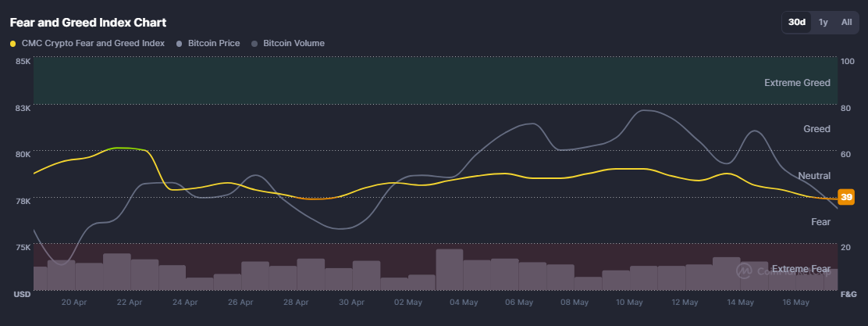Click the Fear and Greed Index Chart title
Viewport: 868px width, 326px height.
[88, 23]
